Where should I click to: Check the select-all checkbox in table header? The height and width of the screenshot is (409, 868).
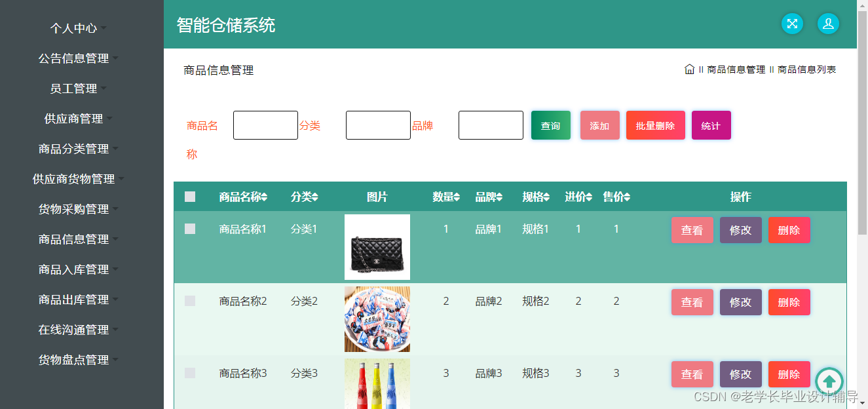190,196
